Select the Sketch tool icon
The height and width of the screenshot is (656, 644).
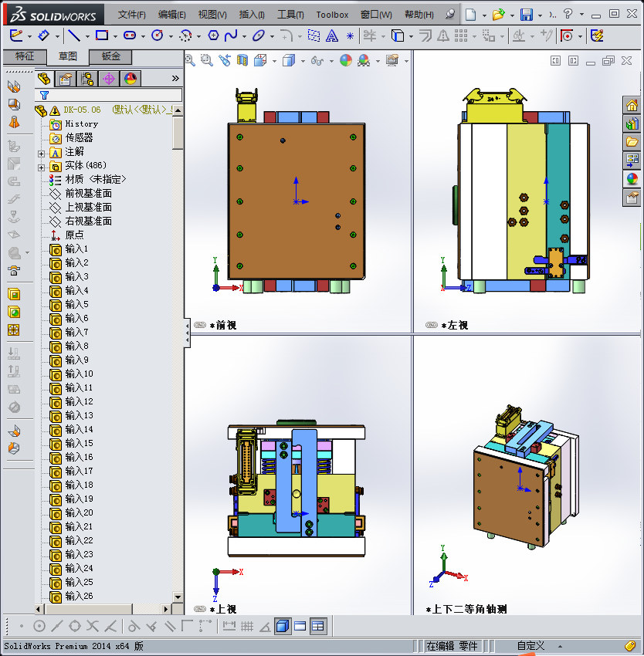pyautogui.click(x=16, y=36)
